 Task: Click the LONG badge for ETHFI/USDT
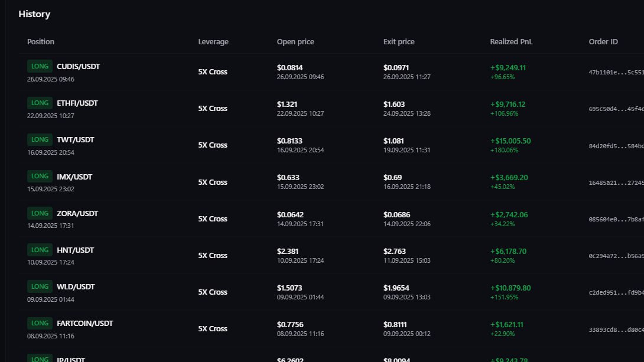pos(40,103)
